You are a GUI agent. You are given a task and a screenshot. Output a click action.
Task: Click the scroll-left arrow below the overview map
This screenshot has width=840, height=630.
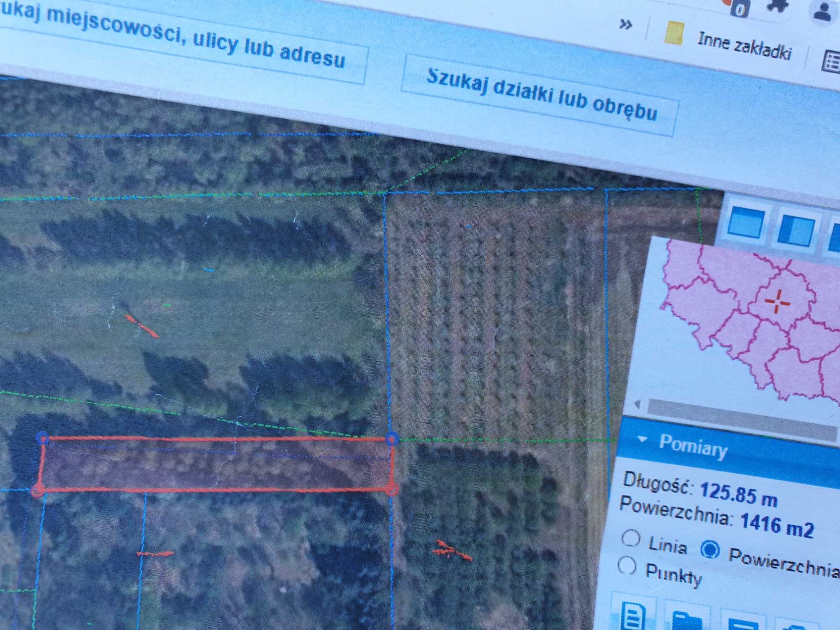(x=637, y=404)
